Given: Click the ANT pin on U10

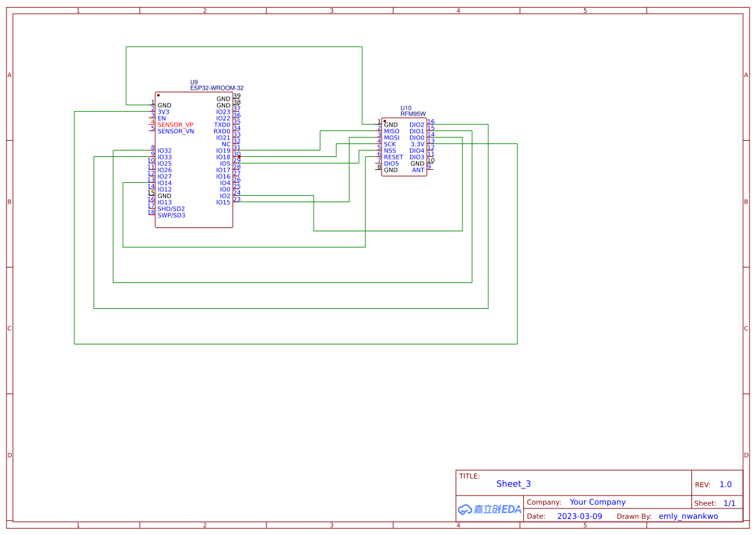Looking at the screenshot, I should click(x=417, y=170).
